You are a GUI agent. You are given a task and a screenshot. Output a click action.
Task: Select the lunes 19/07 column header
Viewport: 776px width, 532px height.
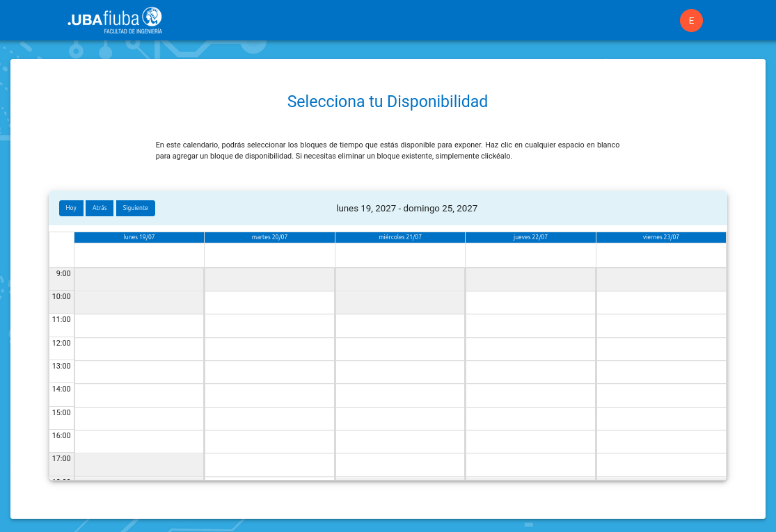pyautogui.click(x=139, y=237)
